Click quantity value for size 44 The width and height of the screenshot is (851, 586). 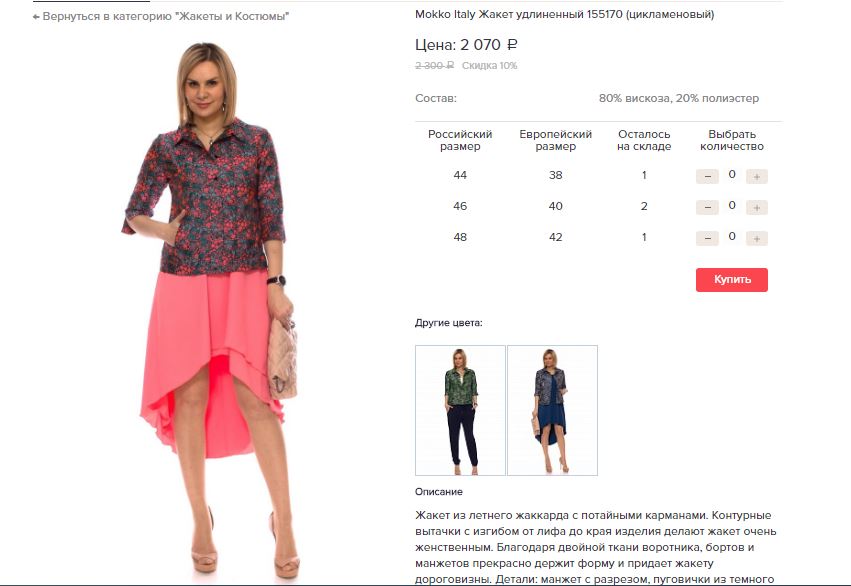click(732, 175)
